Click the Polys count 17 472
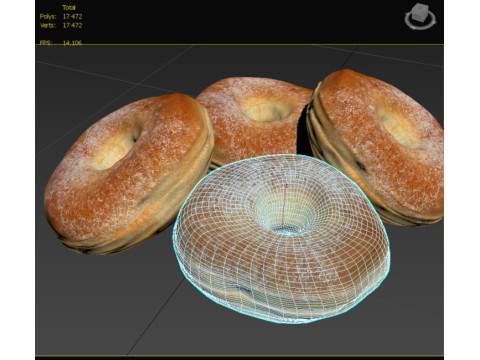Screen dimensions: 480x360 pos(72,16)
